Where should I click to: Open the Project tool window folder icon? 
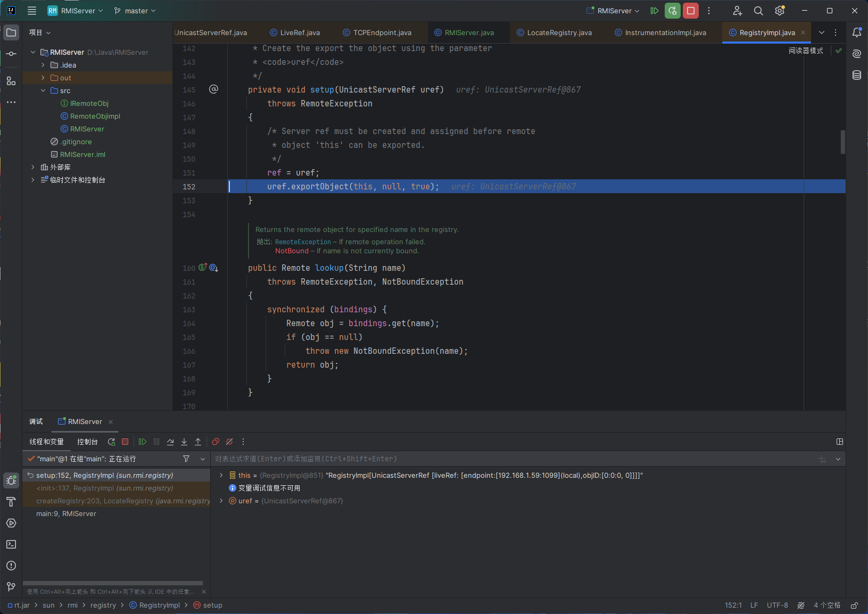point(11,32)
